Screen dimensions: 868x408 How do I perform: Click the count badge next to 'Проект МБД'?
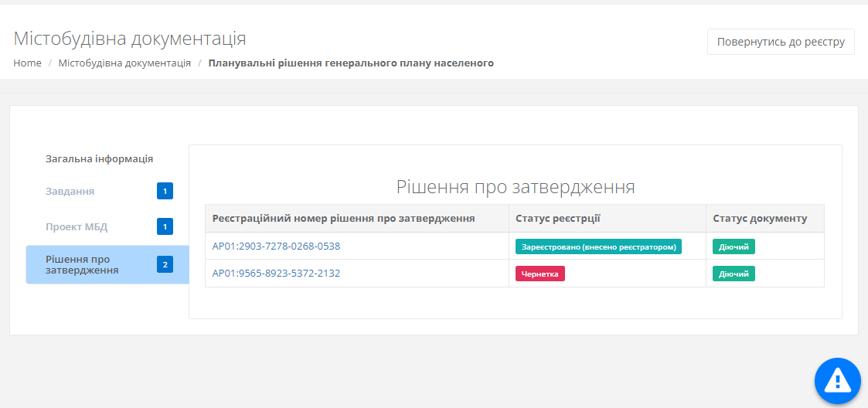165,226
